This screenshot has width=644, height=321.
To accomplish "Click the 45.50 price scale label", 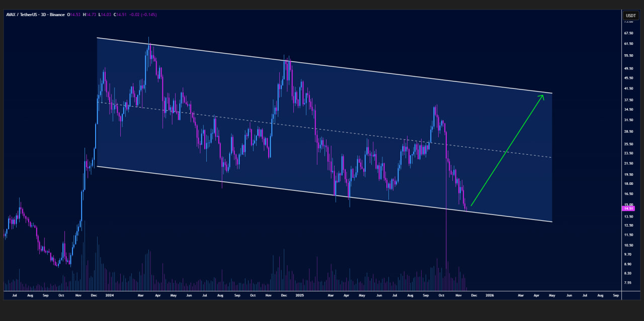I will (x=628, y=78).
